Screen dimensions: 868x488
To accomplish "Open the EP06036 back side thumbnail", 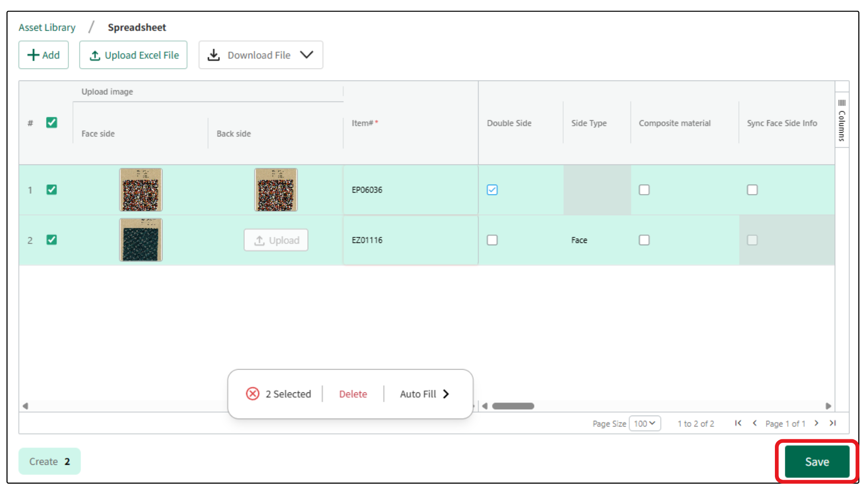I will (276, 190).
